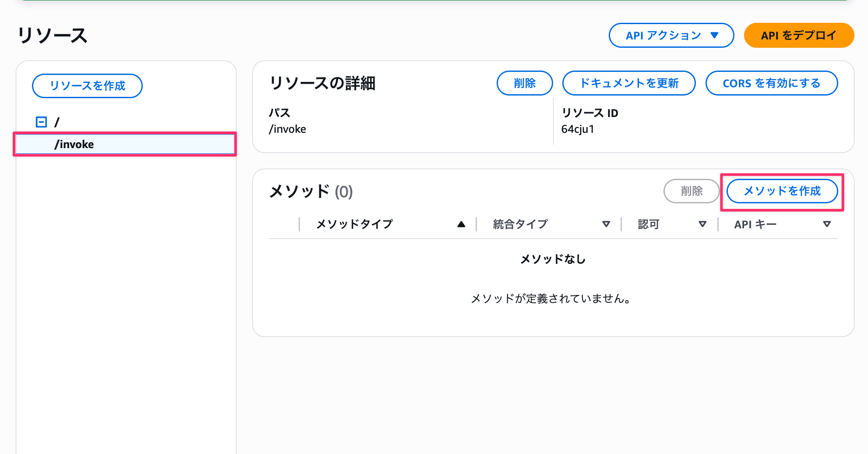The width and height of the screenshot is (868, 454).
Task: Click the API キー column sort arrow
Action: coord(827,224)
